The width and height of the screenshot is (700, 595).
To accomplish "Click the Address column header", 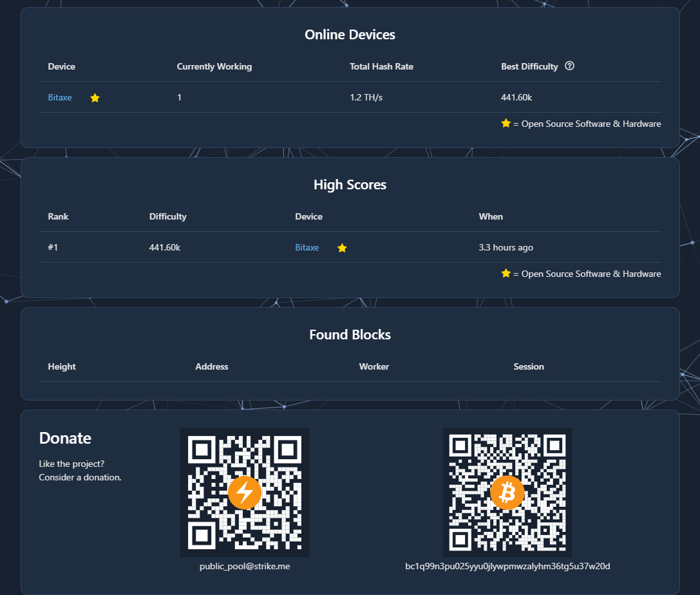I will pos(212,366).
